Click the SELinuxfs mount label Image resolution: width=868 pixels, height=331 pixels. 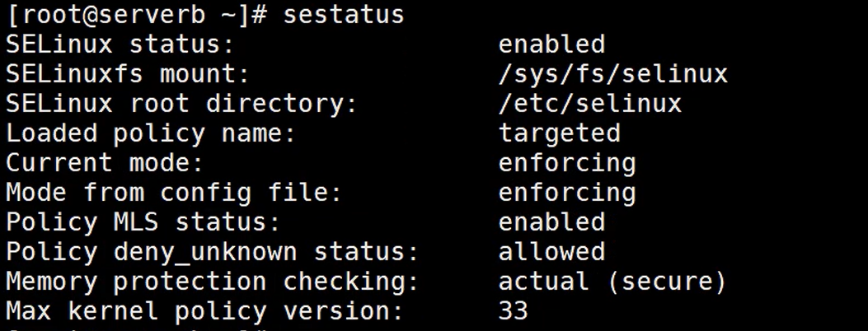point(128,73)
